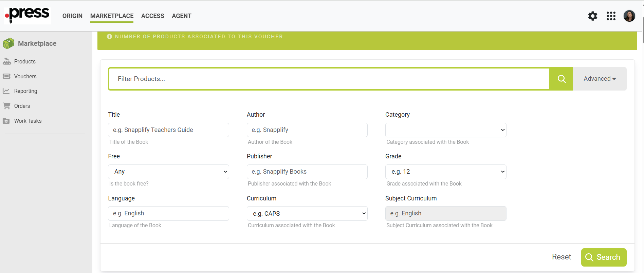Open Vouchers in the sidebar
Image resolution: width=644 pixels, height=273 pixels.
[x=25, y=76]
